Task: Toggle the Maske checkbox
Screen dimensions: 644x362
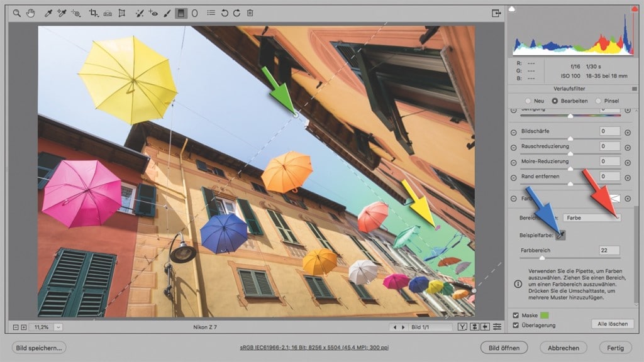Action: (516, 315)
